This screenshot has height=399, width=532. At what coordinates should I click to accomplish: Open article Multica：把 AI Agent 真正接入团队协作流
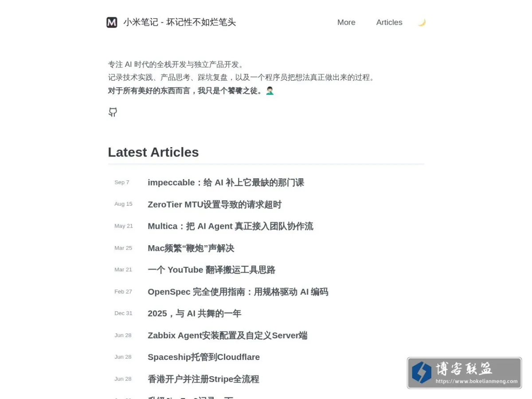pos(230,226)
